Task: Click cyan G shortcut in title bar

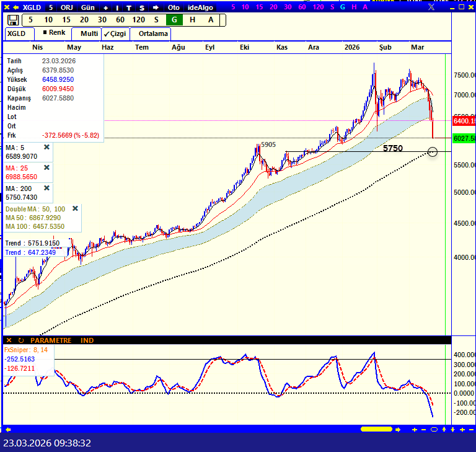Action: click(343, 7)
